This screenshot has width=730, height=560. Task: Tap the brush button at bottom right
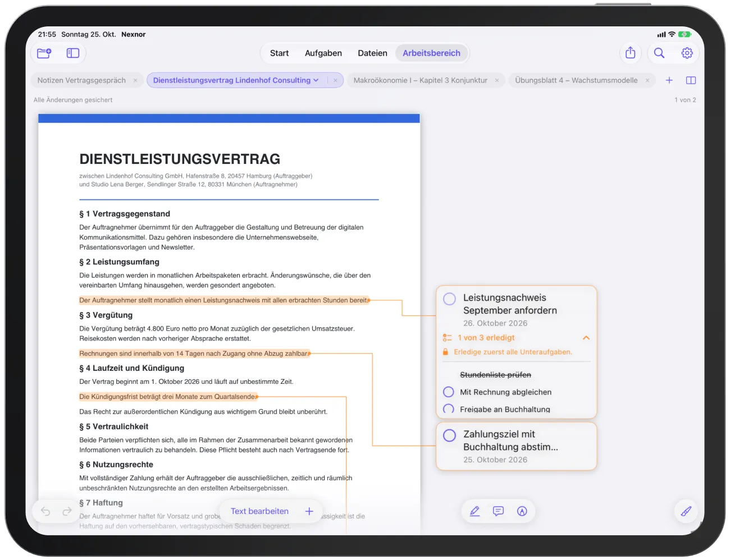(686, 511)
